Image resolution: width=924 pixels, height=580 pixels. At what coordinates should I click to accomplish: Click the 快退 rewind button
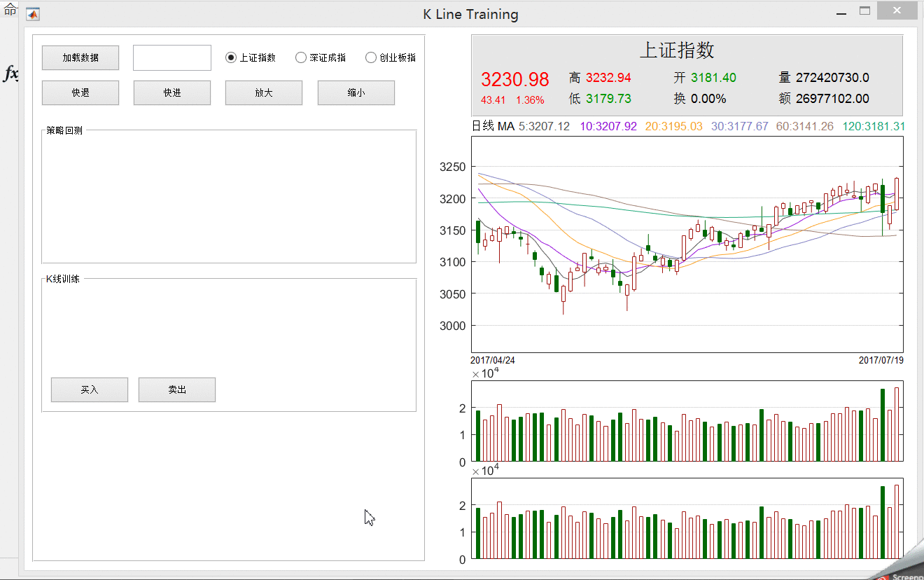tap(80, 92)
